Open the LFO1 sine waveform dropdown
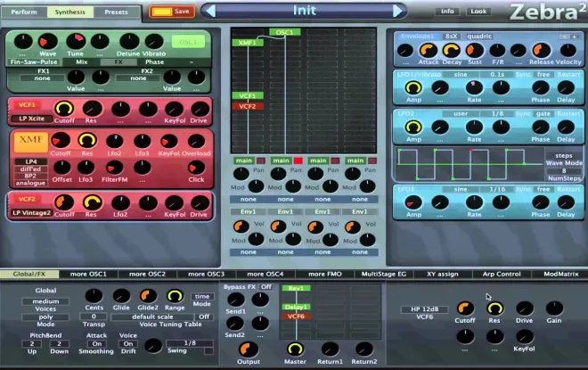The width and height of the screenshot is (588, 370). pos(461,74)
